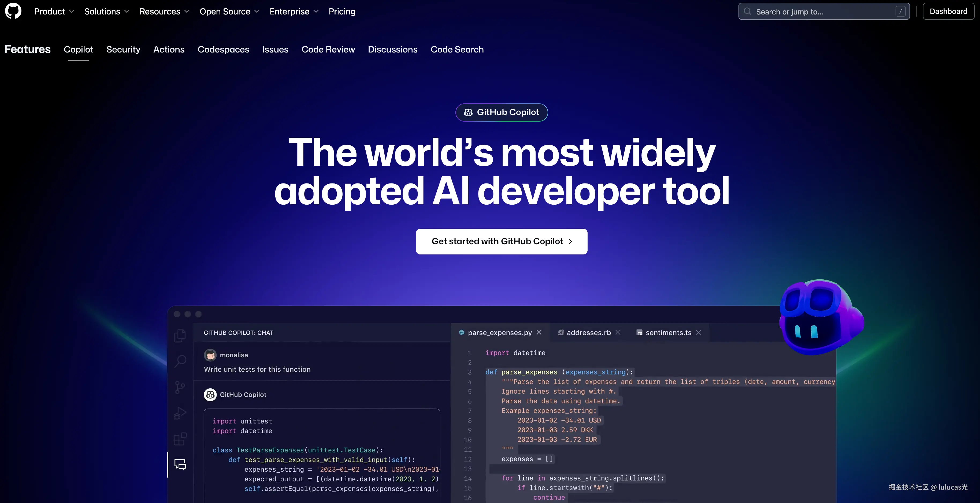Expand the Product dropdown menu
This screenshot has height=503, width=980.
tap(54, 12)
